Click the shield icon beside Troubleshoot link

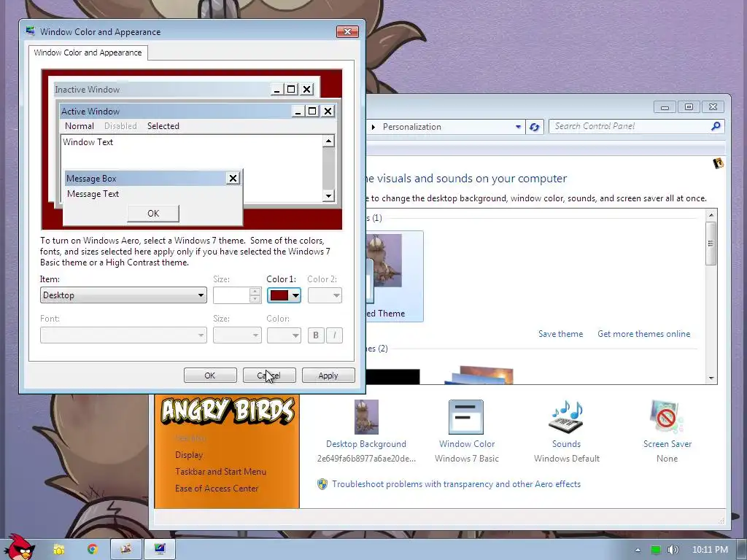coord(322,484)
